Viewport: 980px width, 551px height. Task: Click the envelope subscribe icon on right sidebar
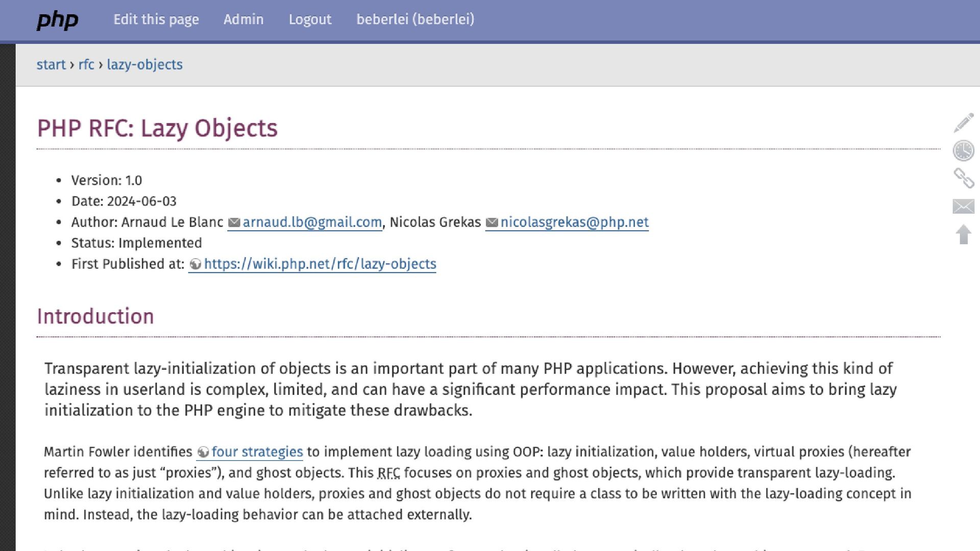(x=963, y=207)
